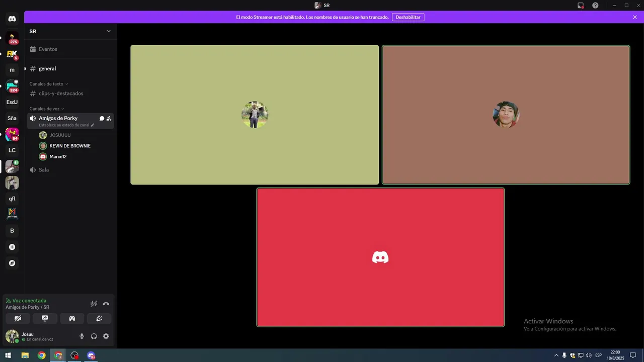This screenshot has width=644, height=362.
Task: Click the Deshabilitar streamer mode button
Action: point(408,17)
